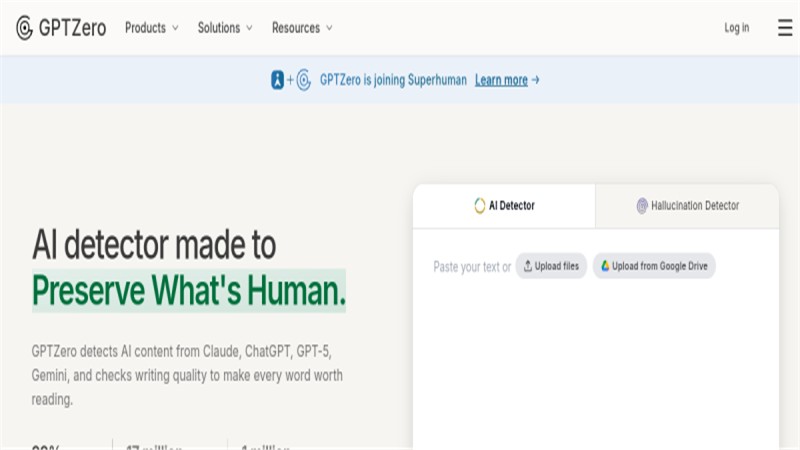Click the Hallucination Detector fingerprint icon
Screen dimensions: 800x450
point(642,206)
